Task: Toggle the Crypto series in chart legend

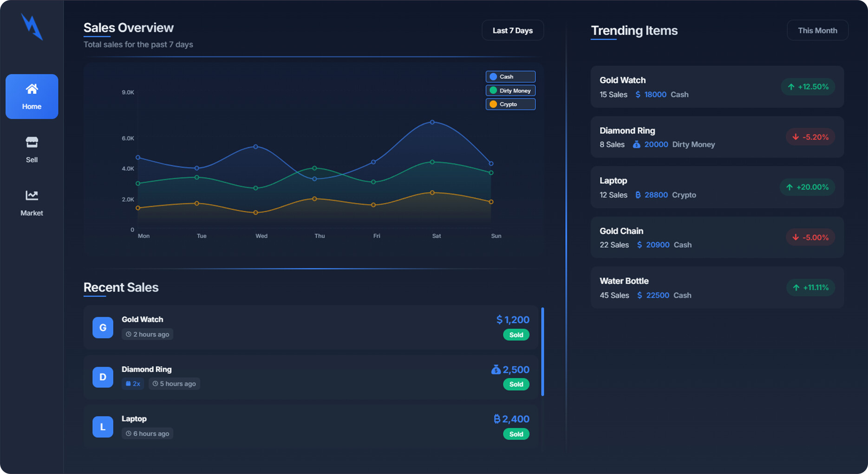Action: pyautogui.click(x=510, y=104)
